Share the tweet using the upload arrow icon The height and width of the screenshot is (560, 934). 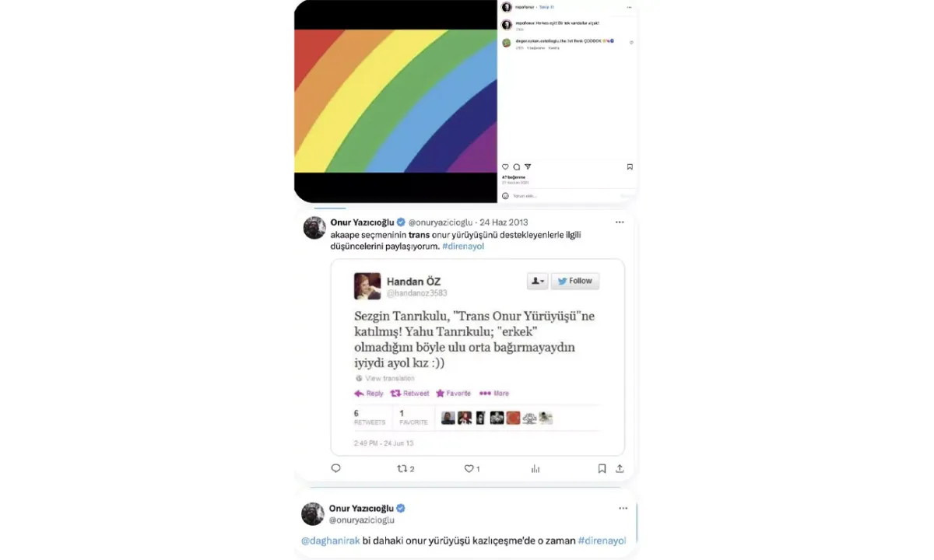pyautogui.click(x=620, y=468)
